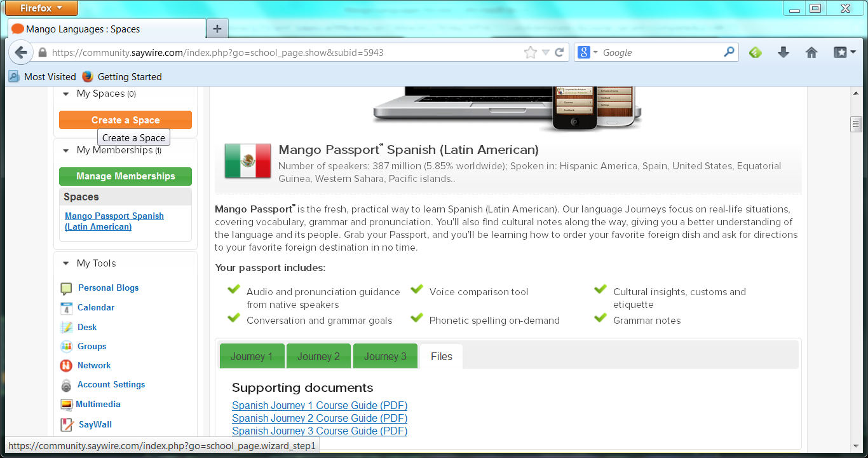The width and height of the screenshot is (868, 458).
Task: Bookmark this page with the star icon
Action: pos(531,52)
